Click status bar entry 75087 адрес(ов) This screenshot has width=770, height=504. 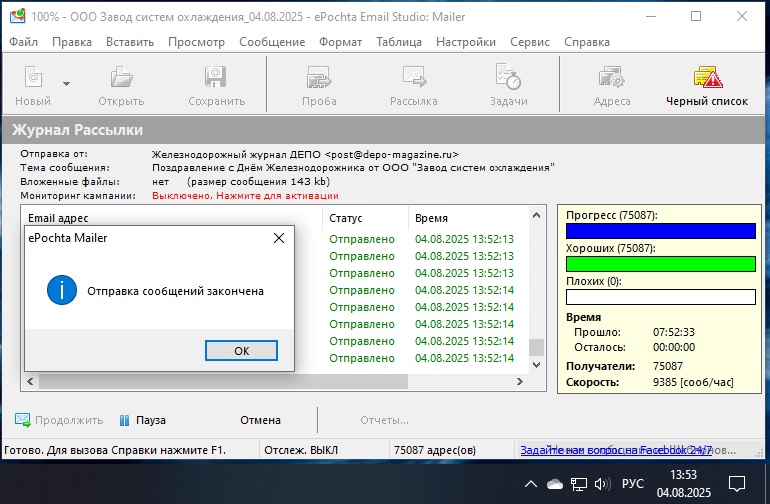(435, 450)
